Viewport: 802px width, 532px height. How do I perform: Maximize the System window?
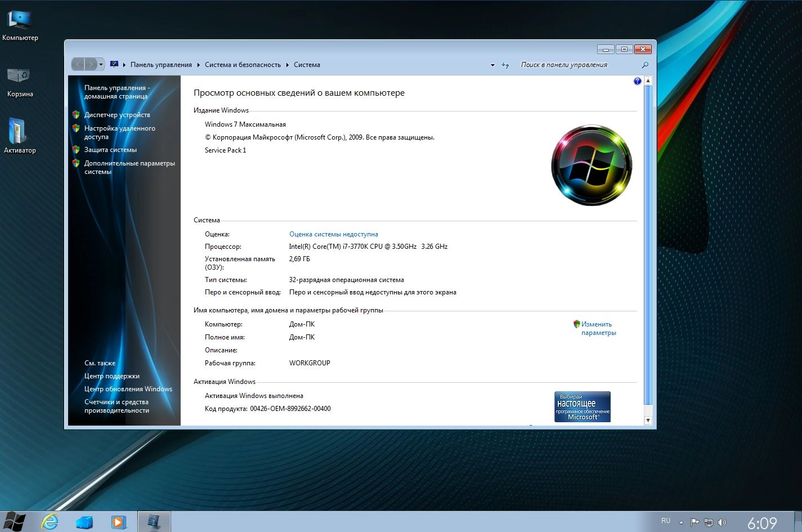point(624,50)
